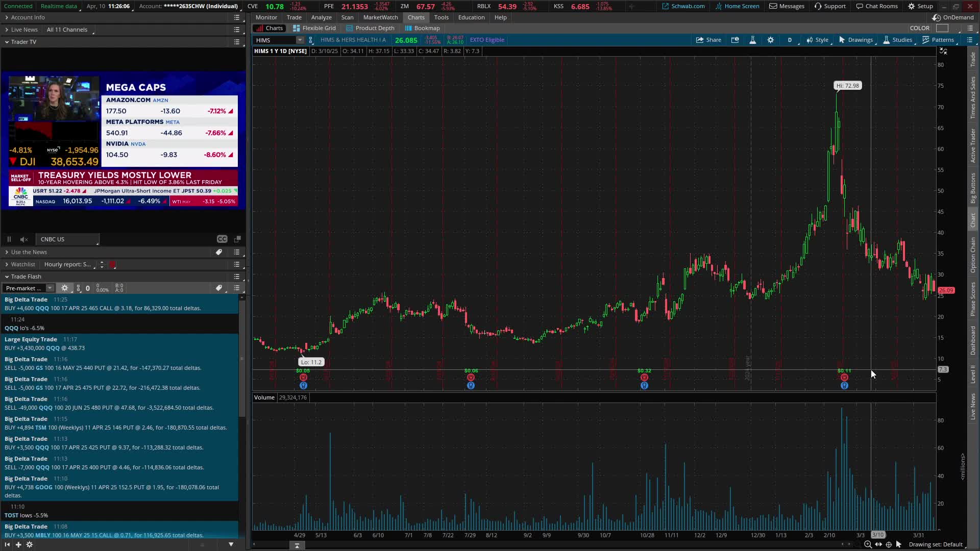Viewport: 980px width, 551px height.
Task: Click the gadget settings gear at bottom left
Action: 30,544
